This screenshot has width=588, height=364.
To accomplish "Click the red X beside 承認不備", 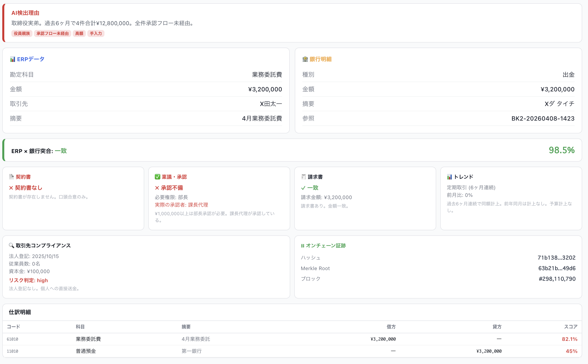I will tap(157, 188).
